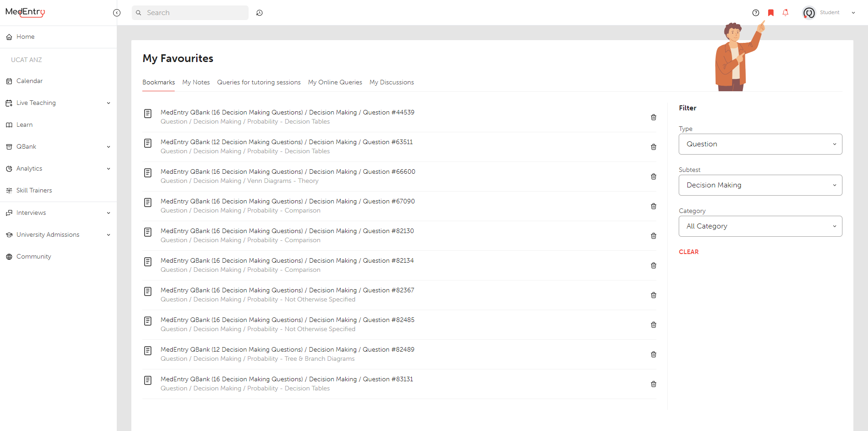Switch to My Discussions tab
This screenshot has height=431, width=868.
point(392,83)
